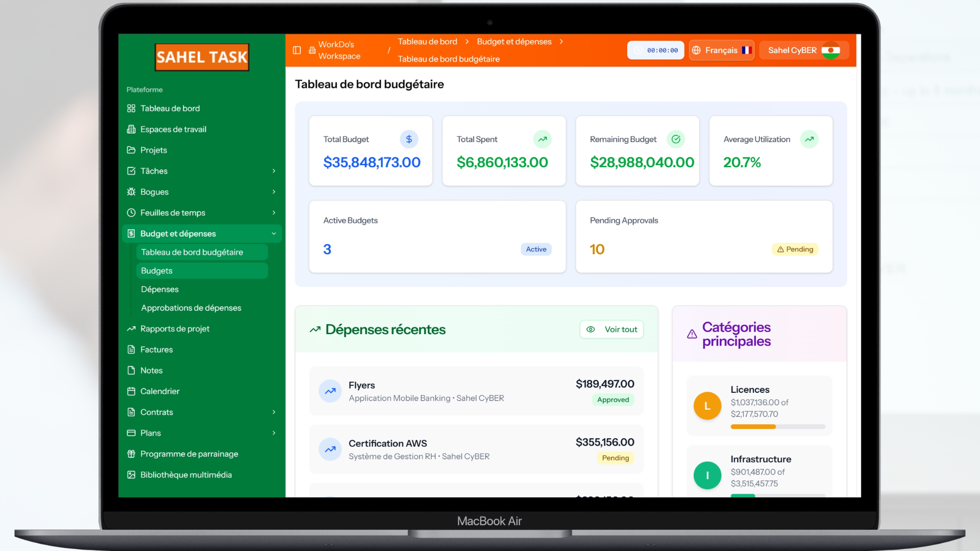
Task: Open the Budgets submenu item
Action: pyautogui.click(x=157, y=271)
